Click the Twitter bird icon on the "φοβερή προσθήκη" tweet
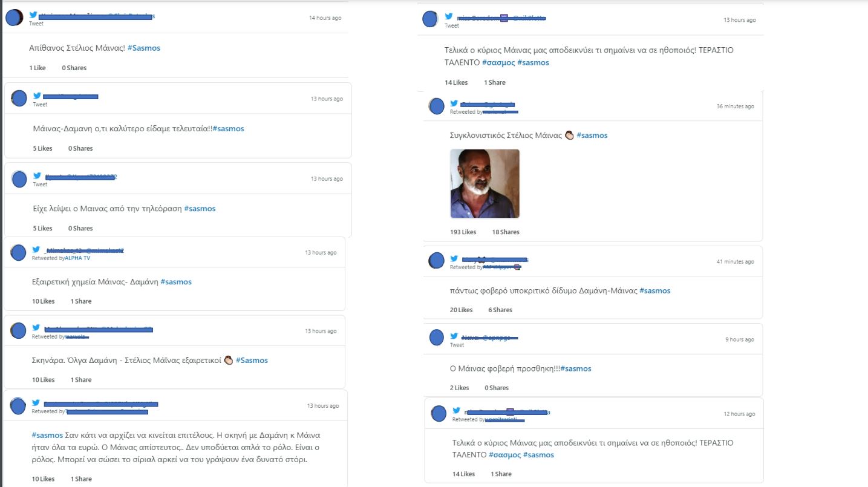The width and height of the screenshot is (868, 487). [454, 336]
